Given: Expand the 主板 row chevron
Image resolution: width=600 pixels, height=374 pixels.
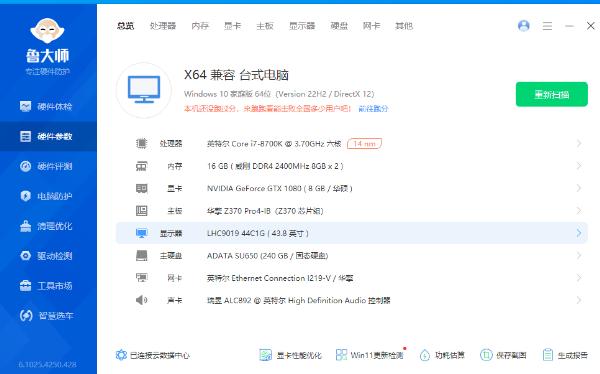Looking at the screenshot, I should tap(579, 211).
